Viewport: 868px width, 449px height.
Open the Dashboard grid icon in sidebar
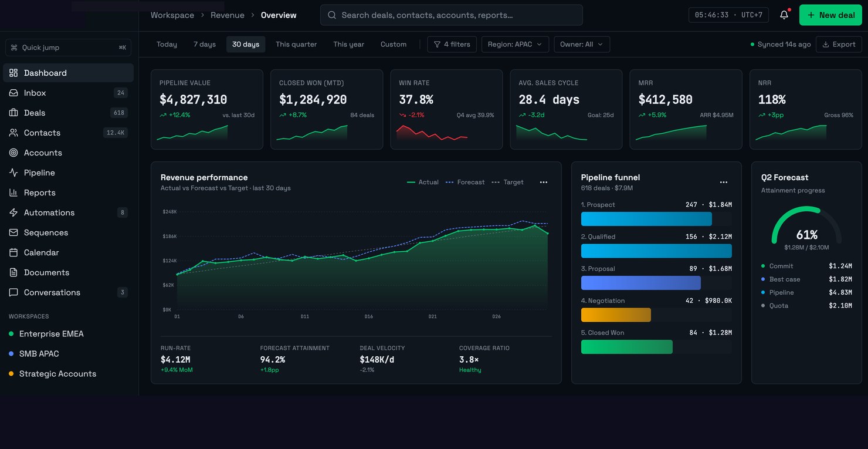[x=13, y=73]
